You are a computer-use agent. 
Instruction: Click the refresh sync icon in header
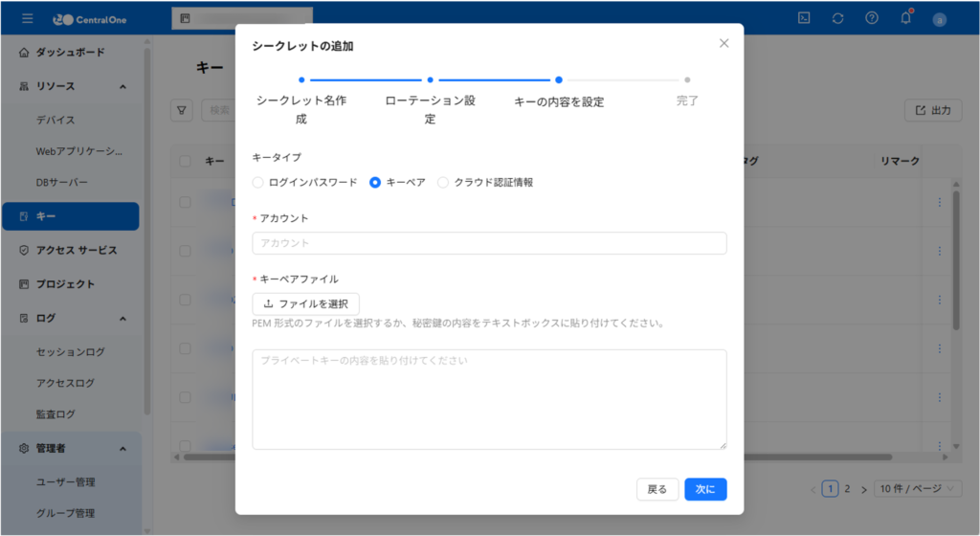coord(838,18)
